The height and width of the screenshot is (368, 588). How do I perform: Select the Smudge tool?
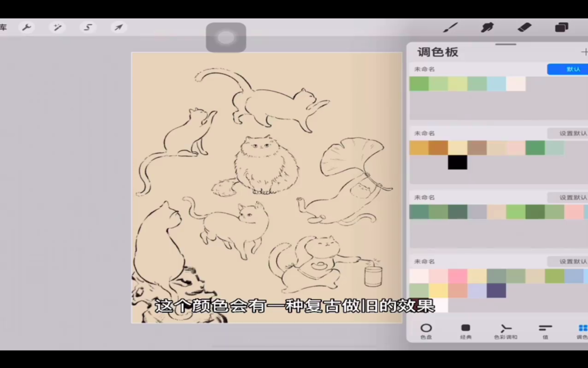coord(488,27)
